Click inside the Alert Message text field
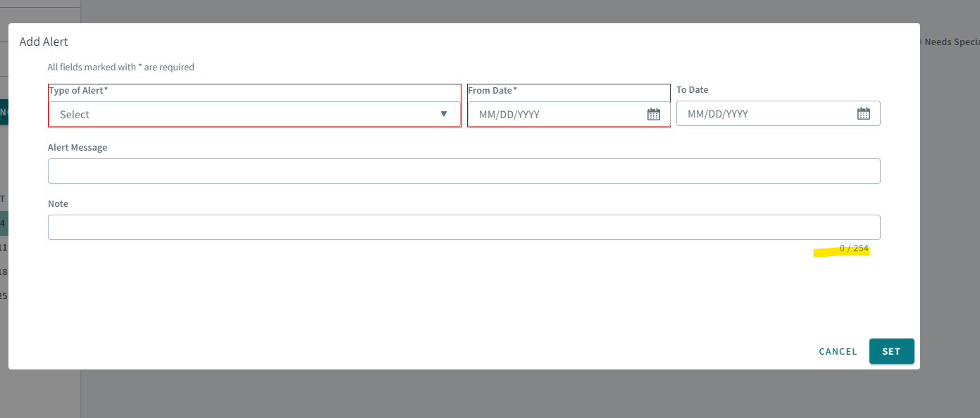Screen dimensions: 980x418 coord(464,170)
